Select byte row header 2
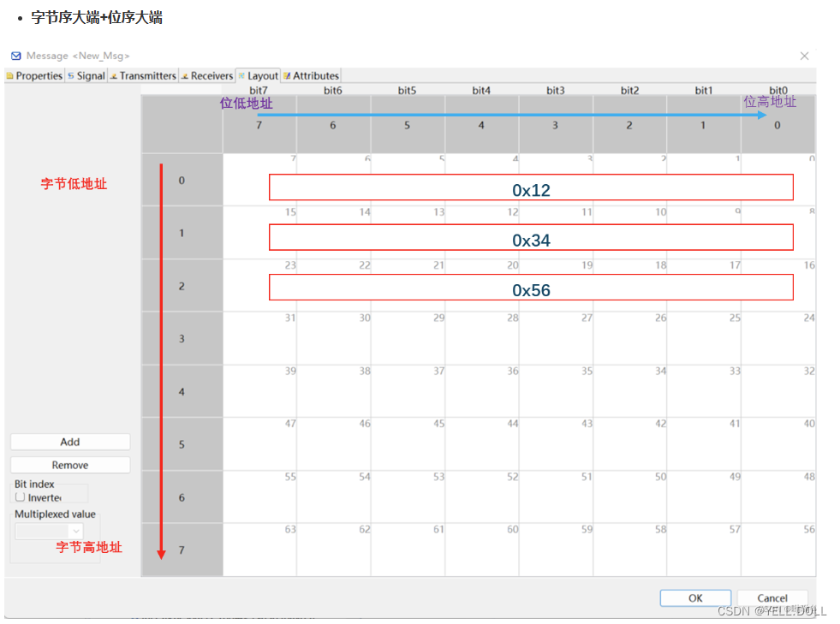The width and height of the screenshot is (840, 624). click(x=182, y=286)
